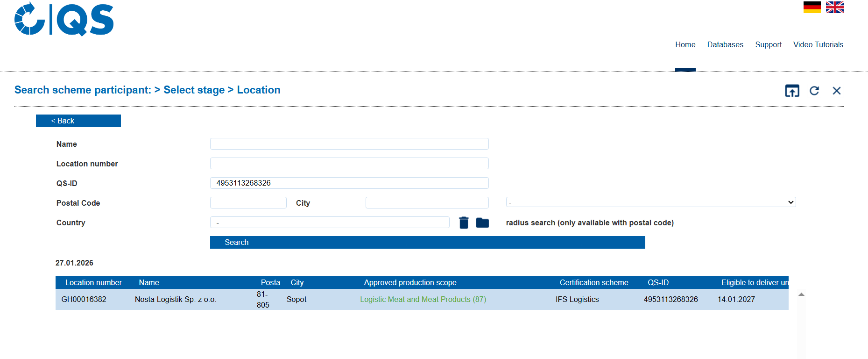This screenshot has height=359, width=868.
Task: Click the results scrollbar up arrow
Action: (x=801, y=294)
